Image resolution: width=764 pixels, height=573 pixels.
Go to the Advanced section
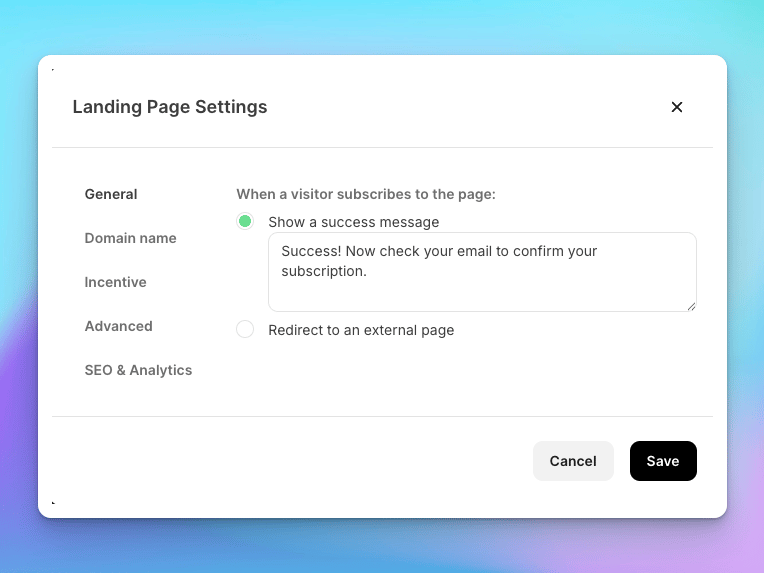[x=118, y=326]
